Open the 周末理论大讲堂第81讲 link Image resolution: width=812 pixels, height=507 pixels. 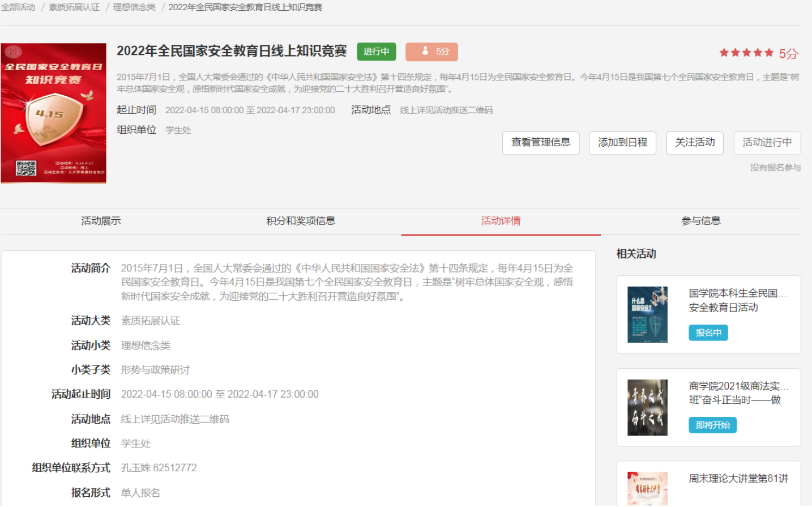point(738,479)
